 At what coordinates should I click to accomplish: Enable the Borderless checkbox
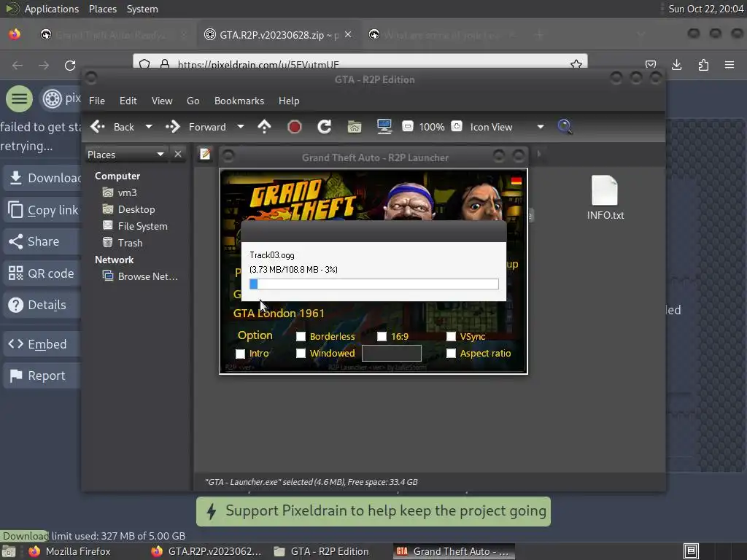click(301, 337)
